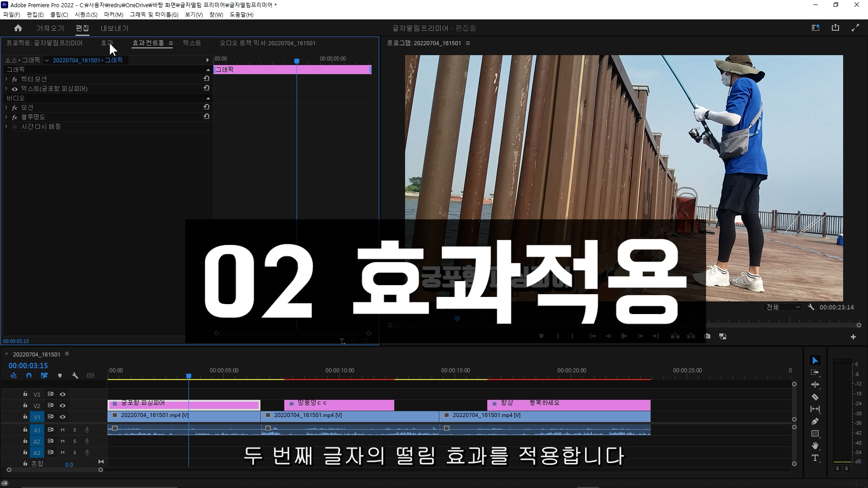The width and height of the screenshot is (868, 488).
Task: Switch to the 텍스트 panel tab
Action: point(192,43)
